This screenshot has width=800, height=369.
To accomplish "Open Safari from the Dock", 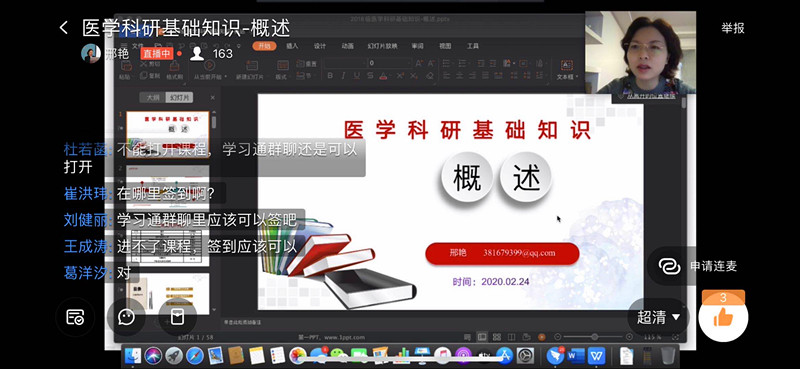I will [x=194, y=355].
